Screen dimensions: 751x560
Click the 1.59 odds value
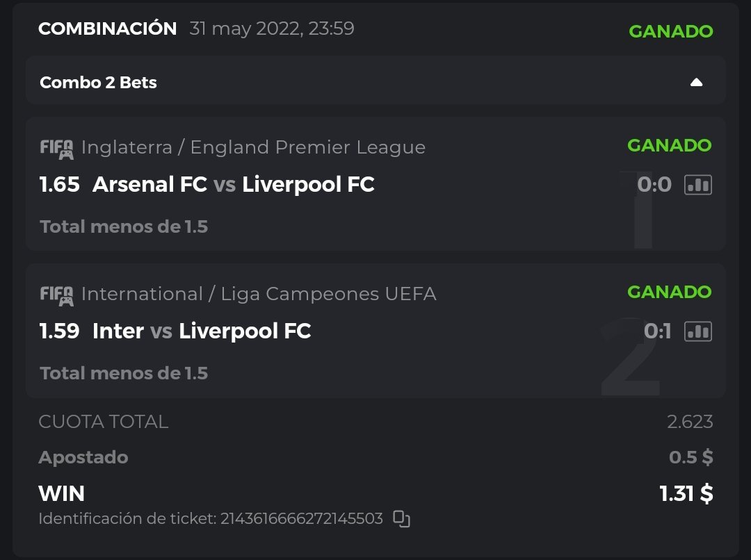(60, 331)
